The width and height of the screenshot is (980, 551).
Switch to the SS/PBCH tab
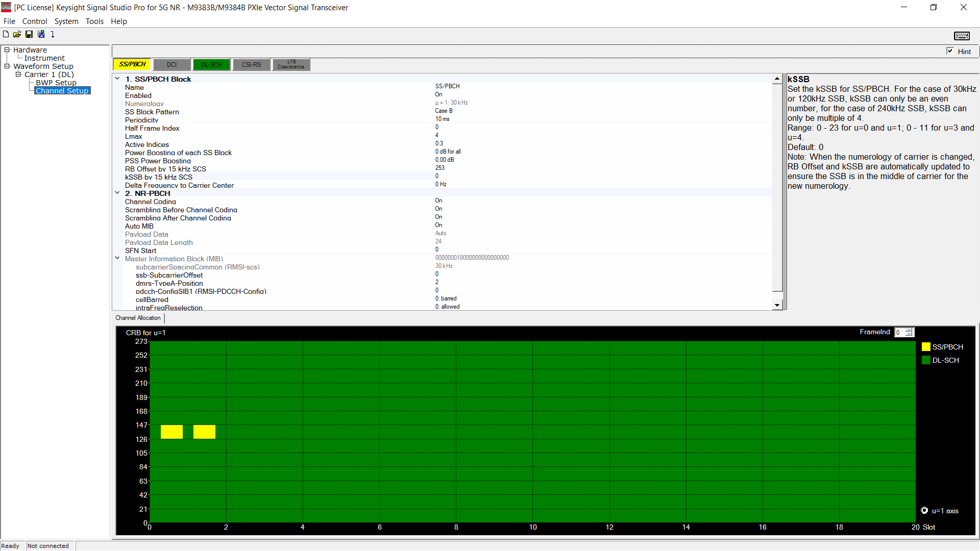coord(132,64)
